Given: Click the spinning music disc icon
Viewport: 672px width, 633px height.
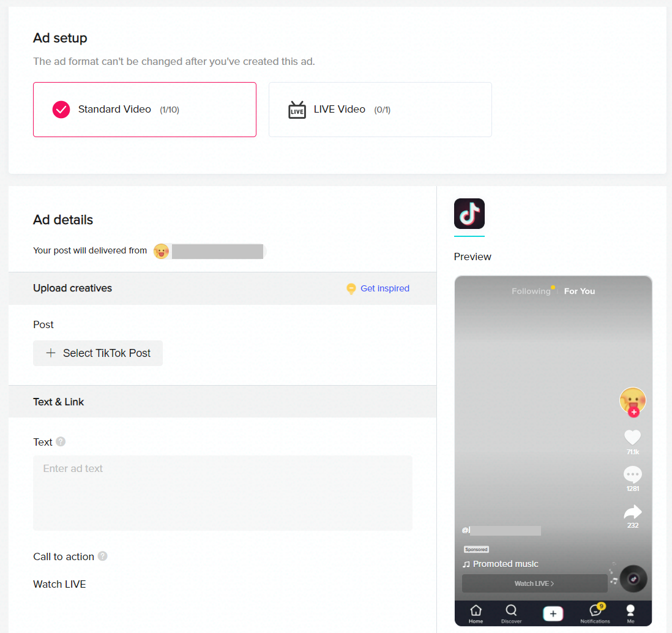Looking at the screenshot, I should (633, 578).
